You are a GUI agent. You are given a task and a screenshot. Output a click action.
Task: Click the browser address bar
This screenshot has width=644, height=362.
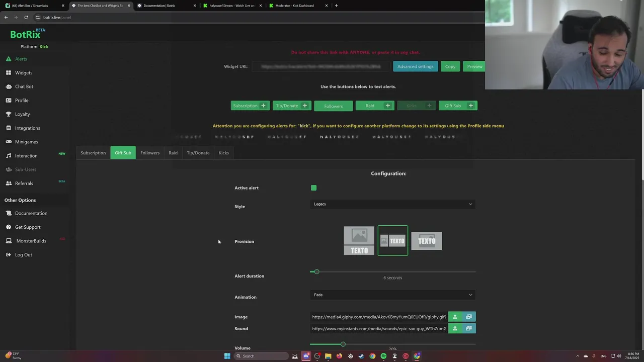(257, 17)
